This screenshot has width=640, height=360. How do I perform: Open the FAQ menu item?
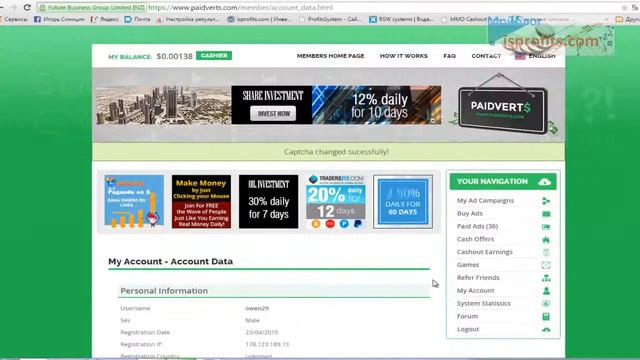pos(449,56)
